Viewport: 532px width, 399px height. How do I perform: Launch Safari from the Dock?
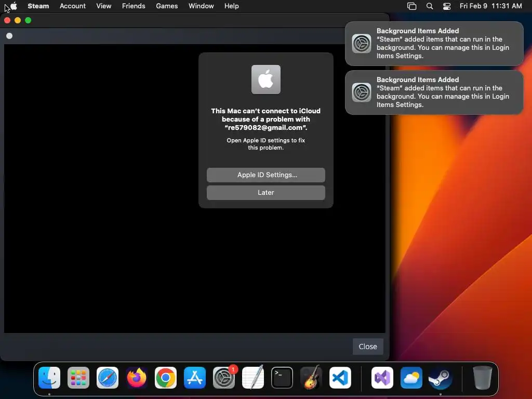(108, 378)
